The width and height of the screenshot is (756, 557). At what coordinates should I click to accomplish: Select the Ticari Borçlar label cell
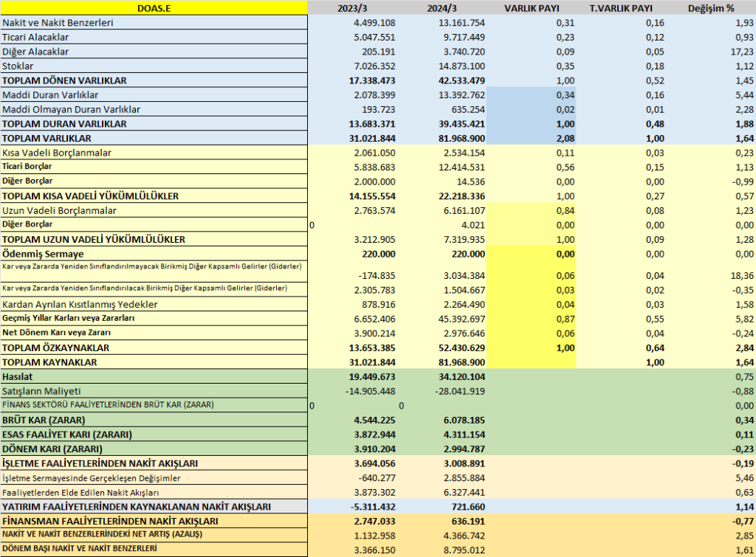tap(154, 167)
